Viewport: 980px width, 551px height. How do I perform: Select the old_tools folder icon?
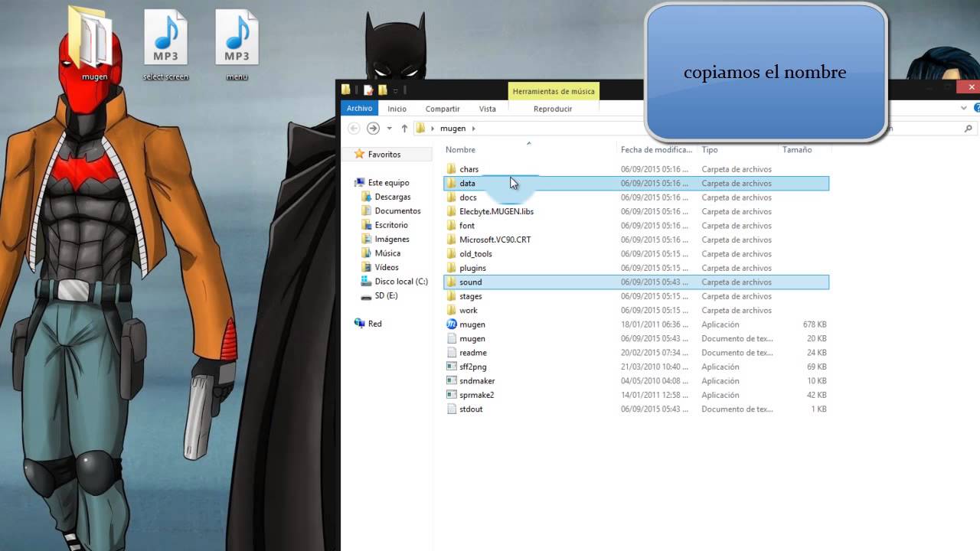452,254
